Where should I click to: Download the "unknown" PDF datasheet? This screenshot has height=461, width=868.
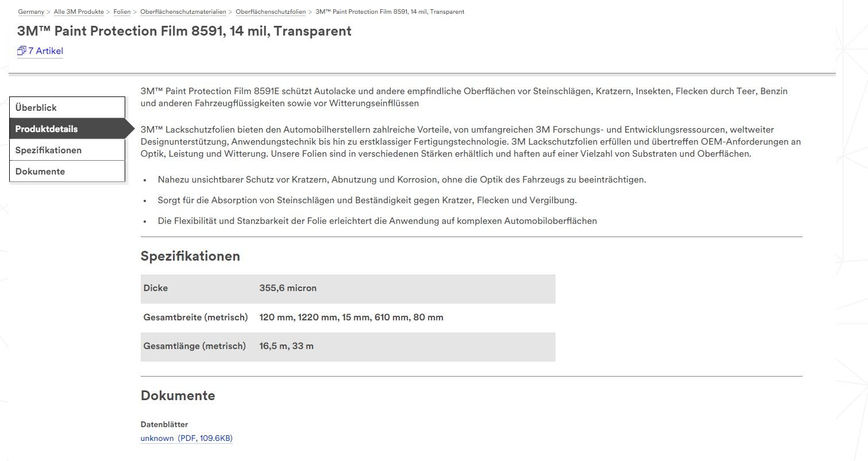[x=187, y=438]
